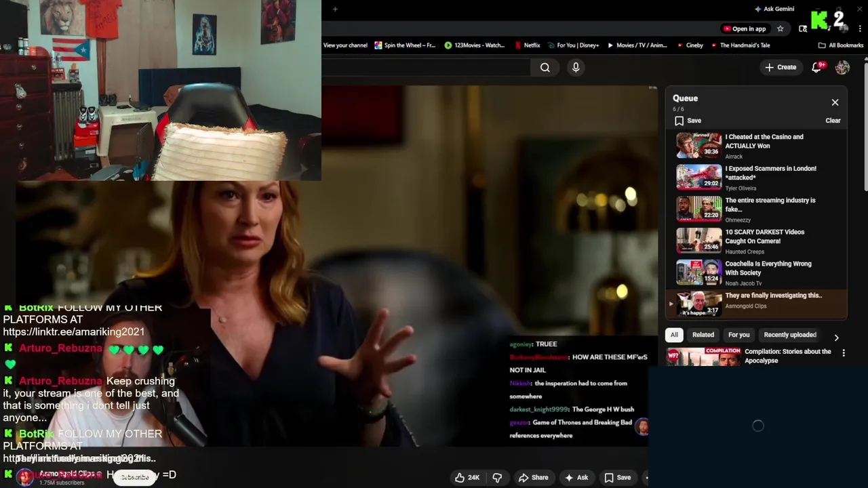Open View your channel bookmark
Viewport: 868px width, 488px height.
(x=345, y=45)
